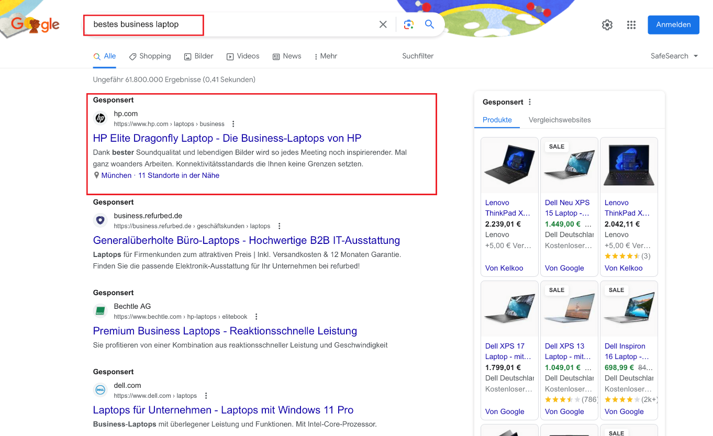Click the magnifier search button

click(429, 24)
